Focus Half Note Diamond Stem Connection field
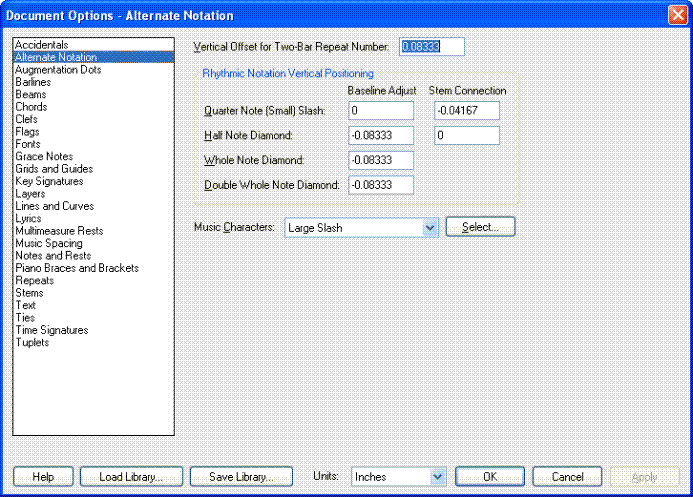 (467, 135)
